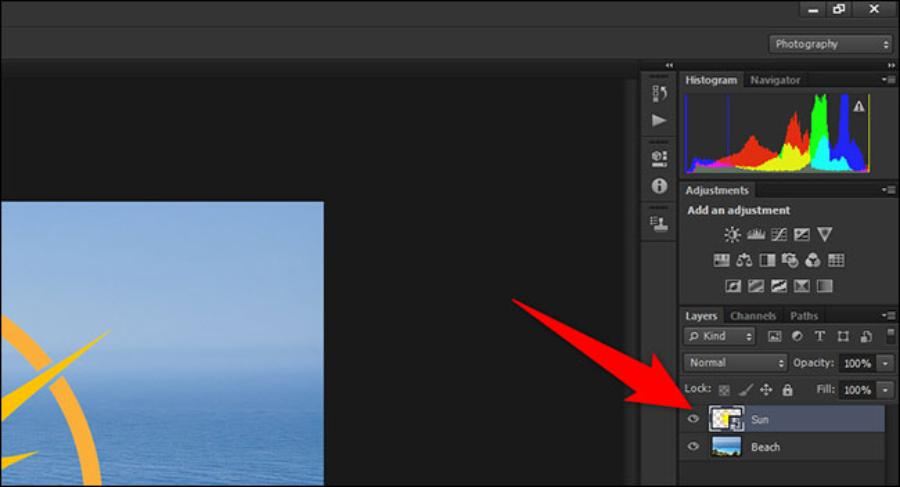Open the Photography workspace dropdown
The image size is (900, 487).
831,44
